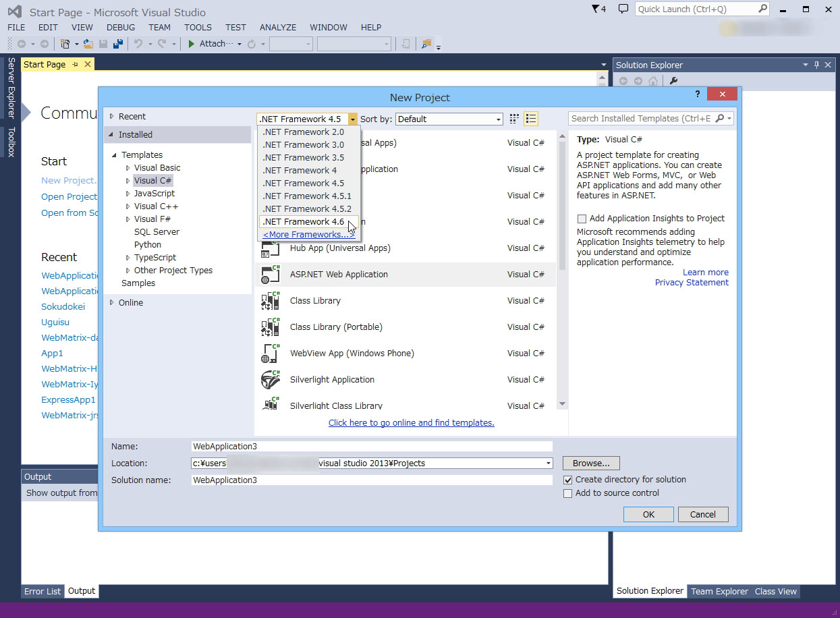Open the FILE menu

(x=16, y=27)
